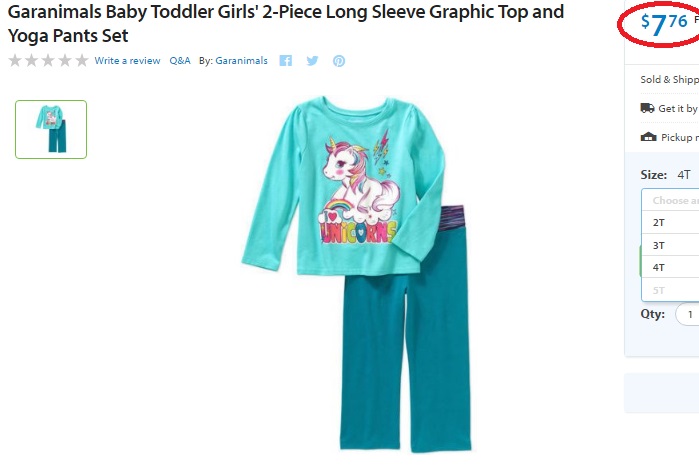Select the 2T size option
The height and width of the screenshot is (465, 699).
click(x=670, y=222)
